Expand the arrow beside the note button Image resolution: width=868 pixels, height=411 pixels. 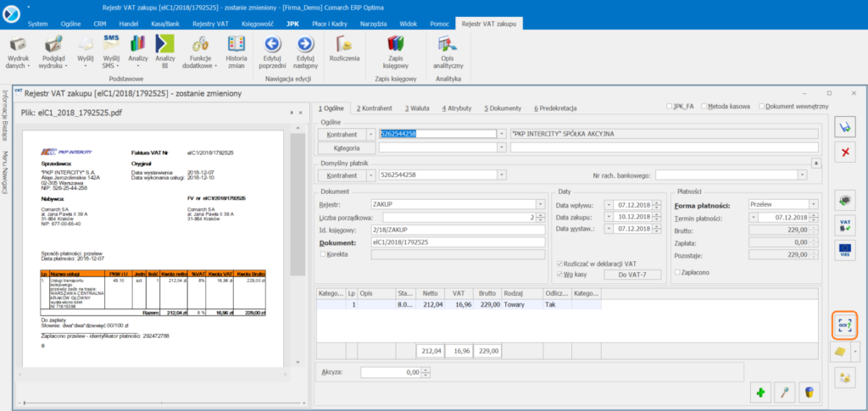pos(856,350)
